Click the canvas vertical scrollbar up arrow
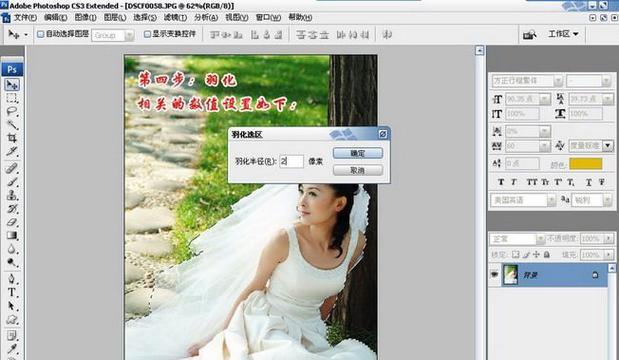 [x=480, y=51]
